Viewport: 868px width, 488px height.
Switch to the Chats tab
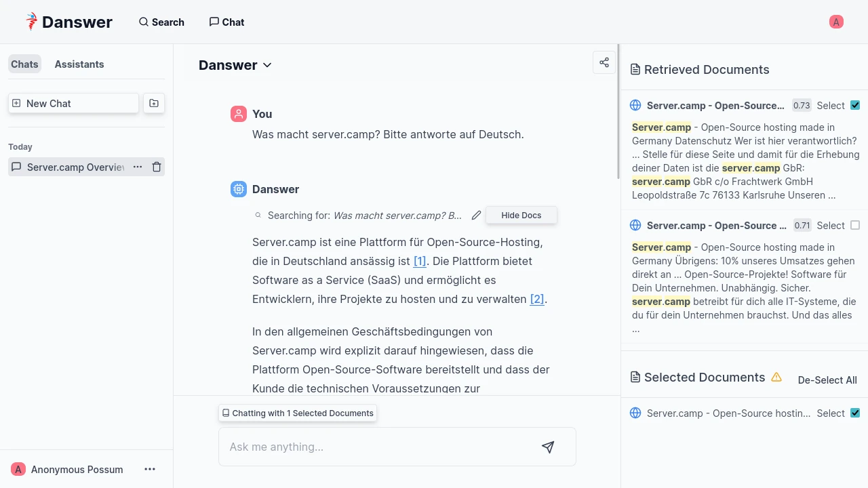(24, 64)
